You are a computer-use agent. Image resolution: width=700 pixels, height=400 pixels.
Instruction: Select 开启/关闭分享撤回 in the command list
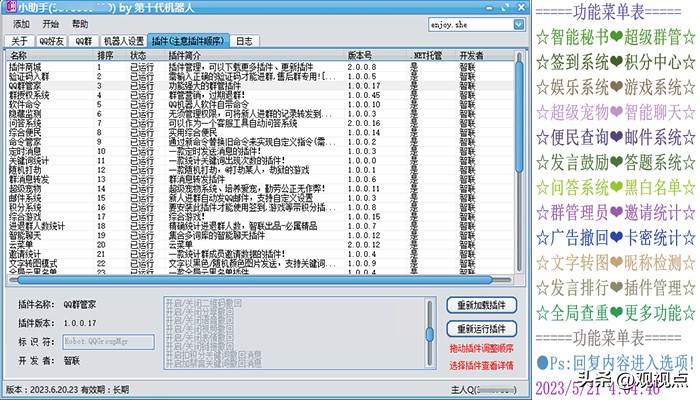pos(200,312)
